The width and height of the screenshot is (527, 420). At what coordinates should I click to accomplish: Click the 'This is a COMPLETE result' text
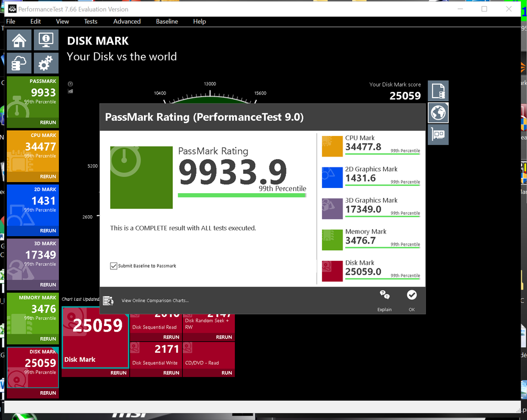[x=183, y=228]
